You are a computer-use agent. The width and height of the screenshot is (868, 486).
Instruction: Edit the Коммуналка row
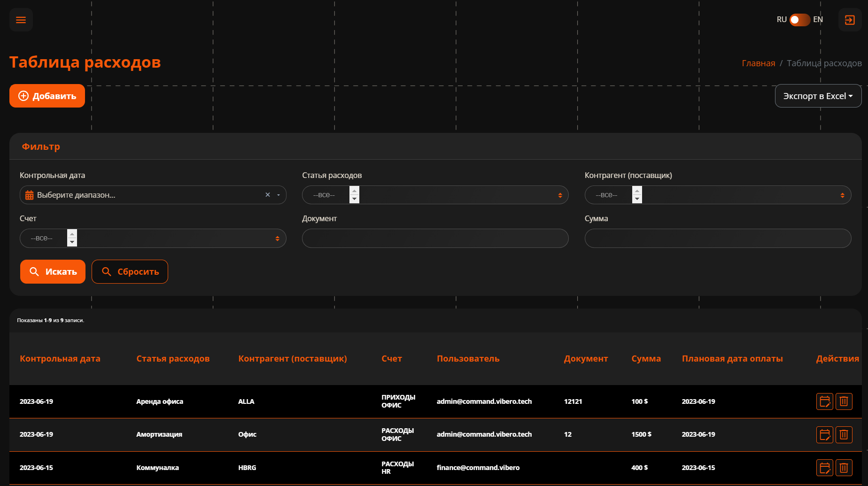tap(825, 468)
